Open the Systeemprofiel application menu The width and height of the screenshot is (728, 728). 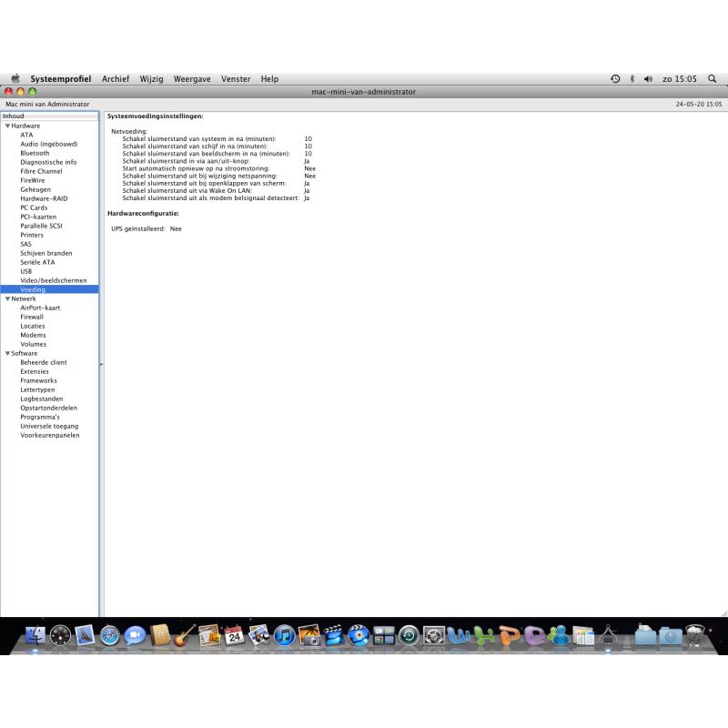click(61, 79)
